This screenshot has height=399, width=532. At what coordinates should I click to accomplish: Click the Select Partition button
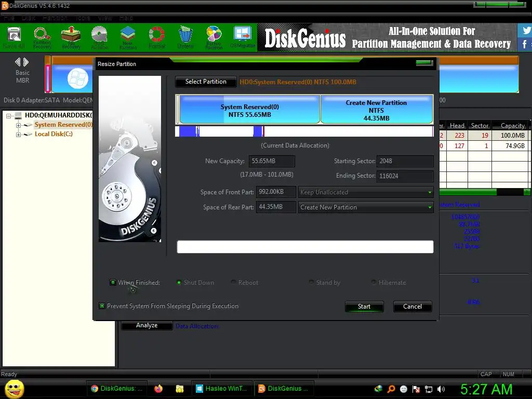(x=206, y=82)
